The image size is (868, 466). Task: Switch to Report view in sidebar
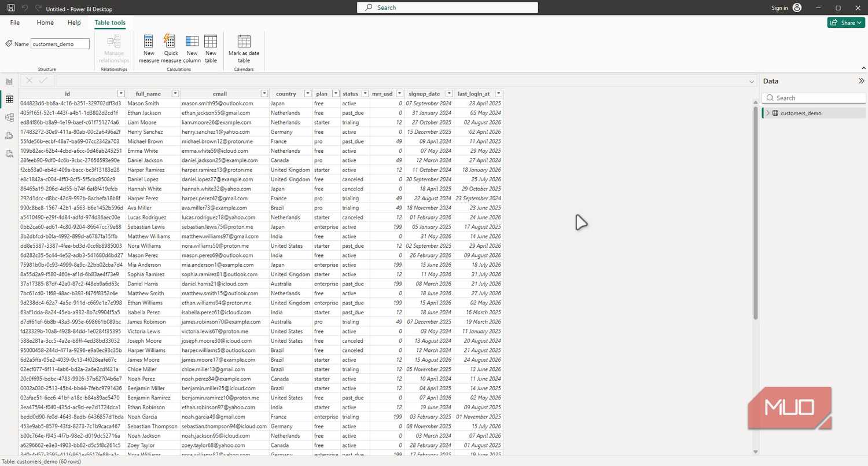(9, 81)
